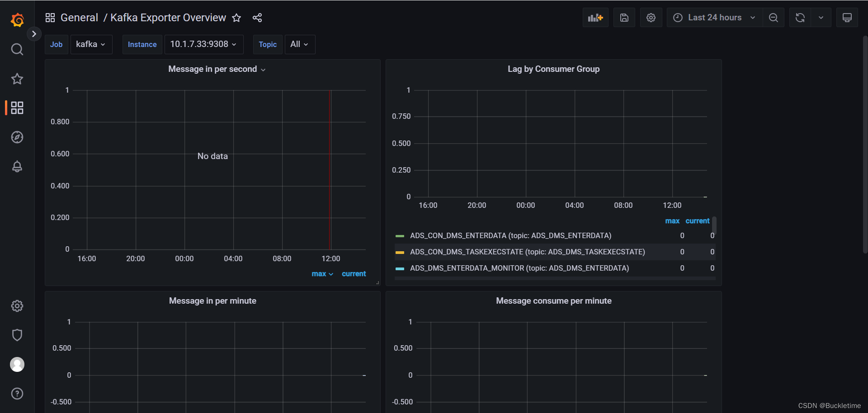The width and height of the screenshot is (868, 413).
Task: Sort Lag by Consumer Group legend by current
Action: click(x=698, y=221)
